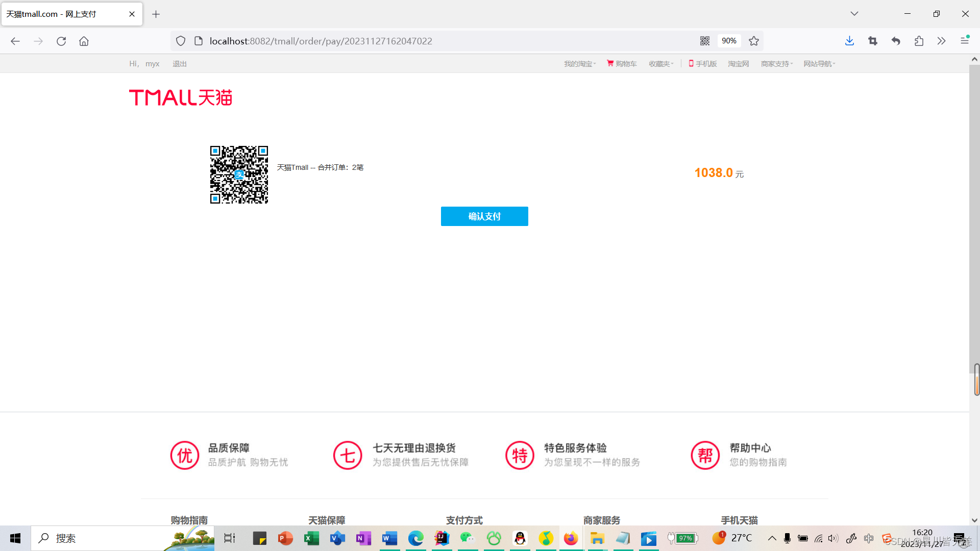Open Word from the taskbar
980x551 pixels.
point(389,538)
